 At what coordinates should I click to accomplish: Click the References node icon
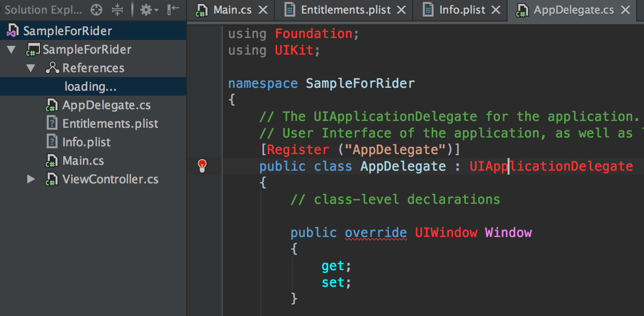point(52,68)
